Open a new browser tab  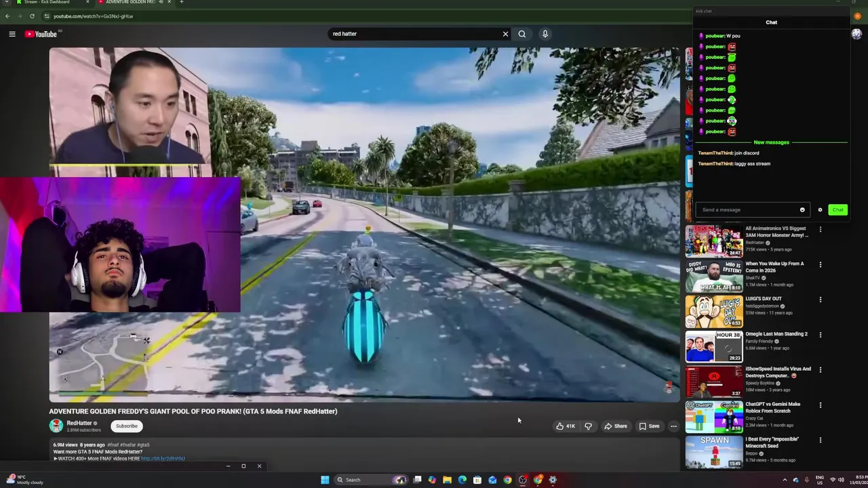181,2
